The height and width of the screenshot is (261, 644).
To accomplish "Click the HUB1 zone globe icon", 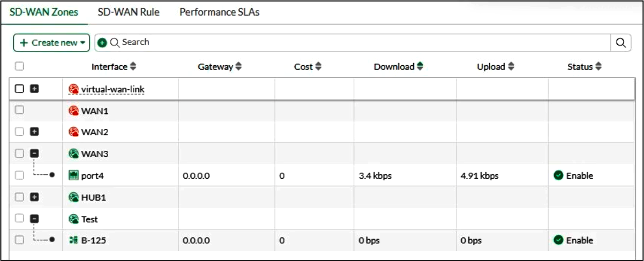I will pos(74,197).
